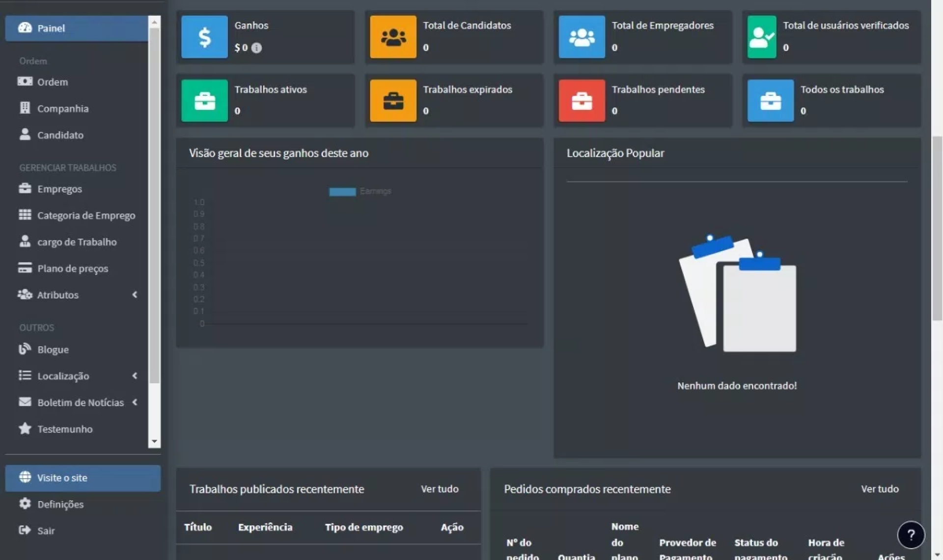The image size is (943, 560).
Task: Click the Visite o site button
Action: [x=83, y=478]
